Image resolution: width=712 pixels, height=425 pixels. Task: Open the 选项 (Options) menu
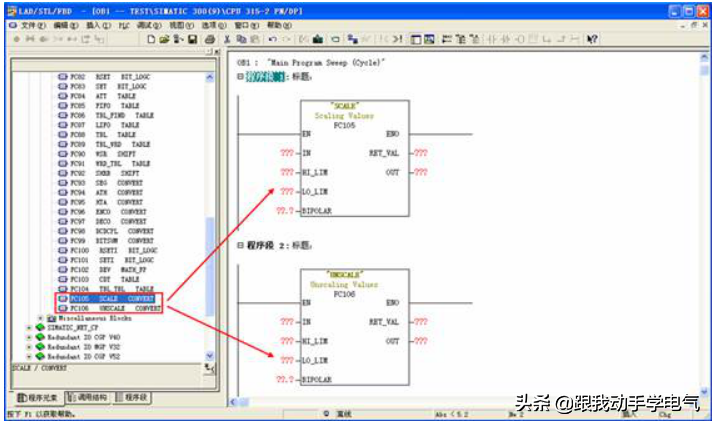213,25
